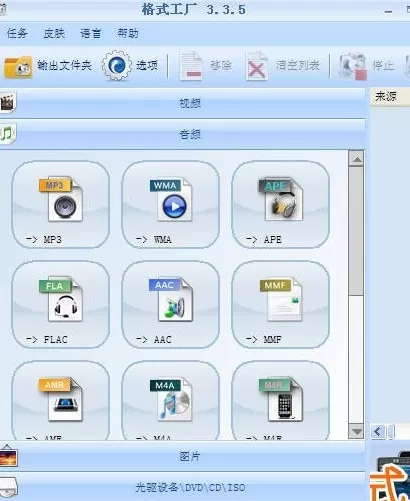
Task: Click the 输出文件夹 text label
Action: pos(64,65)
